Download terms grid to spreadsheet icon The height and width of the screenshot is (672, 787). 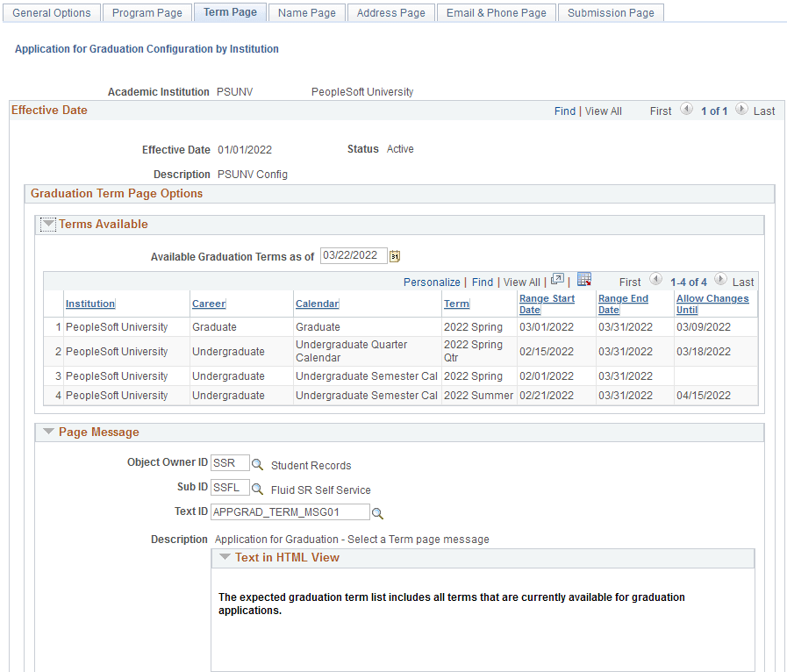(584, 279)
